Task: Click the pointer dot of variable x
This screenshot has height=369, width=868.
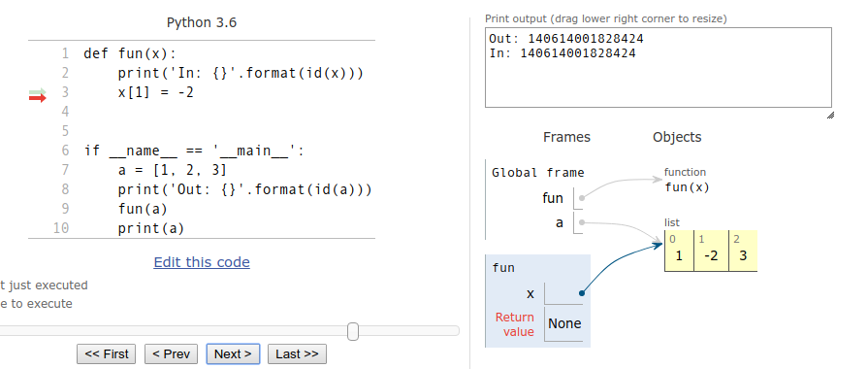Action: tap(581, 293)
